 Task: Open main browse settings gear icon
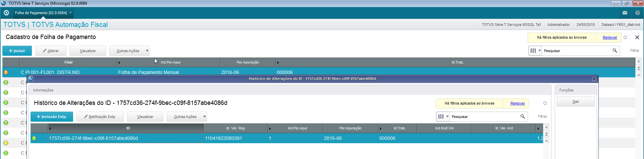[625, 37]
